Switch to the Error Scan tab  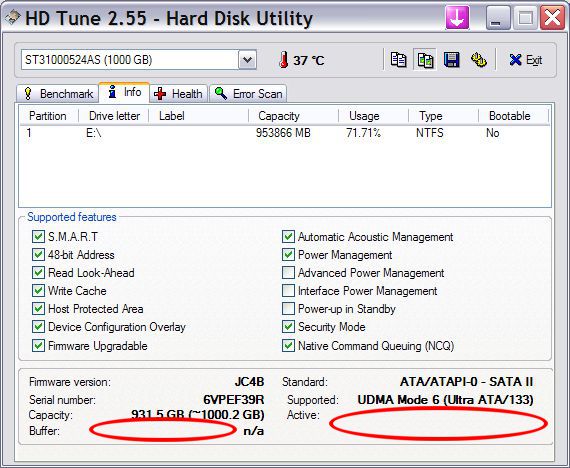click(248, 94)
